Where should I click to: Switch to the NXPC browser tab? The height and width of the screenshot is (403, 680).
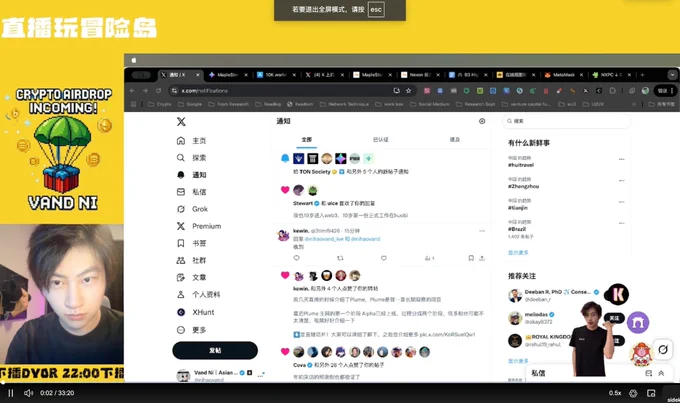(x=611, y=75)
